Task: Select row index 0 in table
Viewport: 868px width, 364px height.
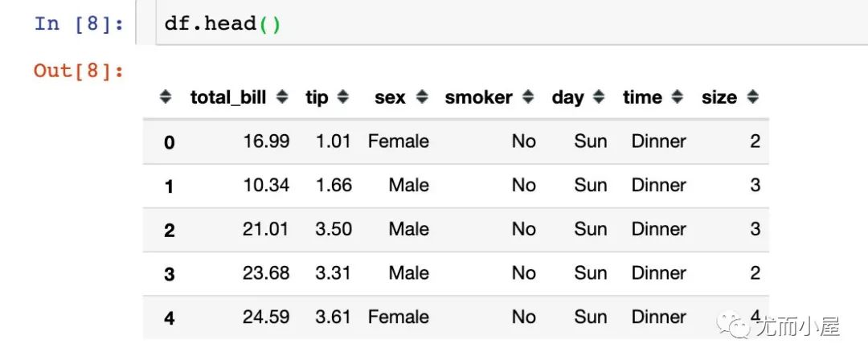Action: (169, 142)
